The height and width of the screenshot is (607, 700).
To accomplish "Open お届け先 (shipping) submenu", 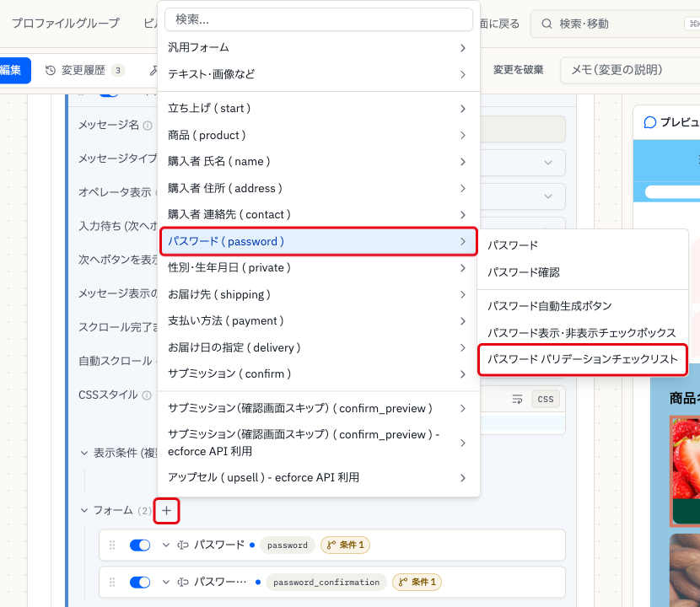I will [x=318, y=294].
